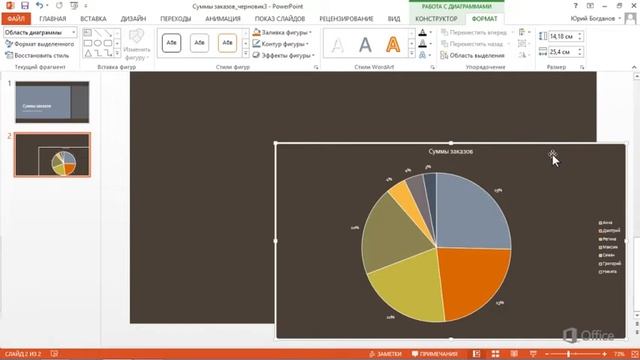This screenshot has width=640, height=360.
Task: Choose the straight line shape
Action: (x=98, y=33)
